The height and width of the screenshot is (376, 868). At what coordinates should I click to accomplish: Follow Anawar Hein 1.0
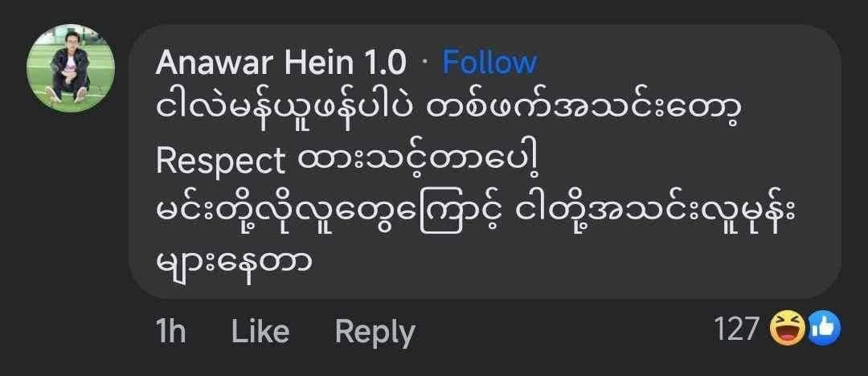489,62
